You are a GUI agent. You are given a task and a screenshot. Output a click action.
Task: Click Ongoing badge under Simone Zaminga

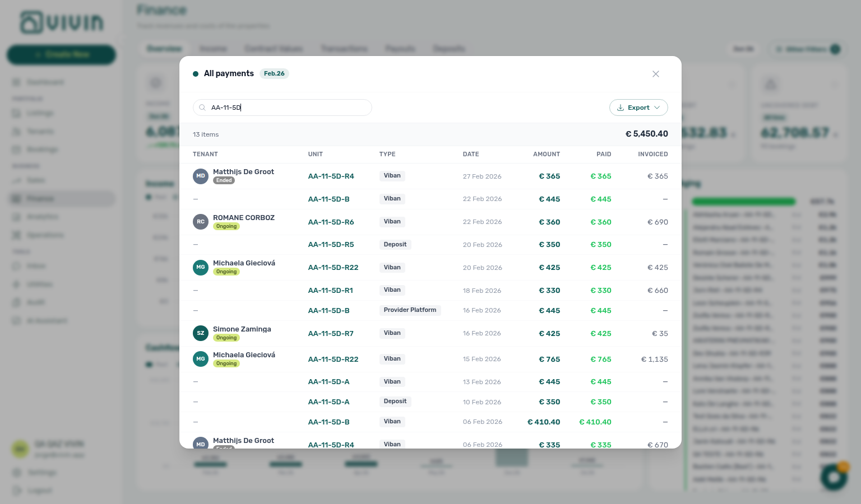click(226, 338)
